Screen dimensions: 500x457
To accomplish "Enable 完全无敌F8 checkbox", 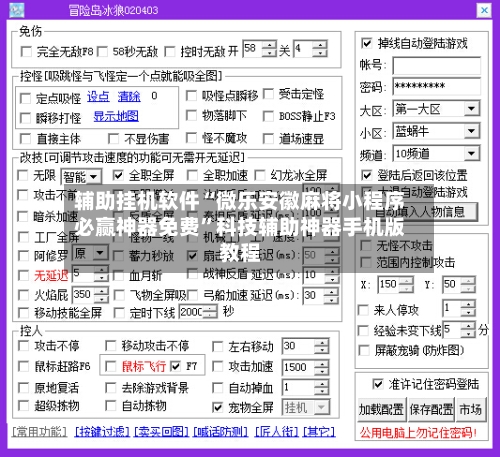I will (26, 52).
